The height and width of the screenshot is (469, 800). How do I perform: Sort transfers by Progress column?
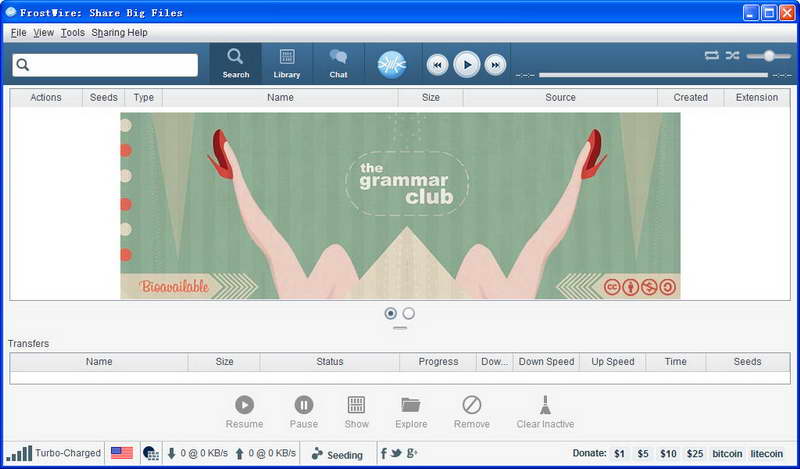click(x=438, y=362)
